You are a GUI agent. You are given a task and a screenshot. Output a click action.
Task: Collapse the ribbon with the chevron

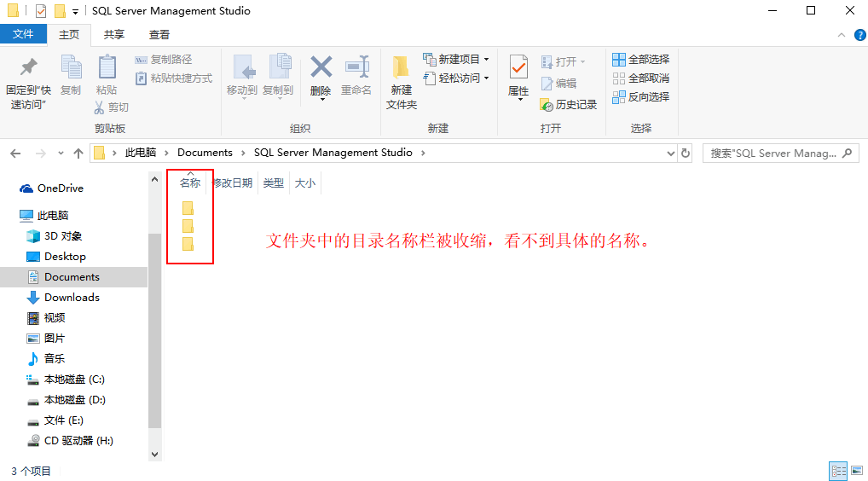point(842,35)
